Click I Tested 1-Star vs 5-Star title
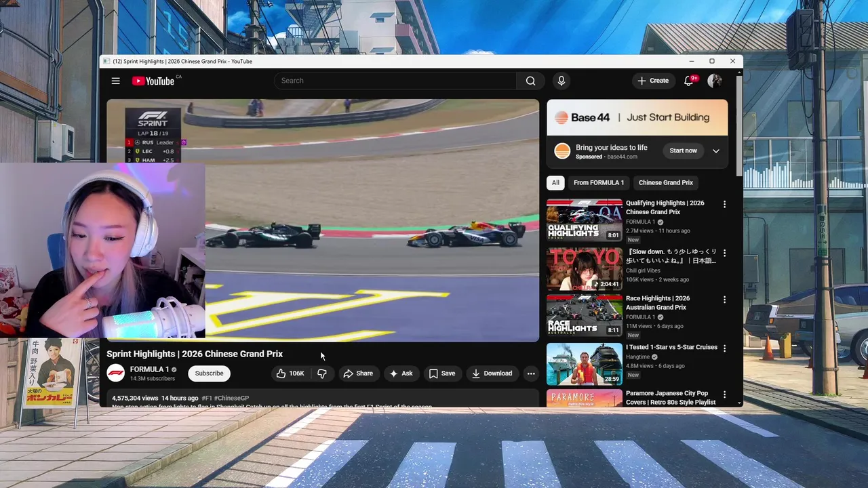Viewport: 868px width, 488px height. (x=671, y=347)
